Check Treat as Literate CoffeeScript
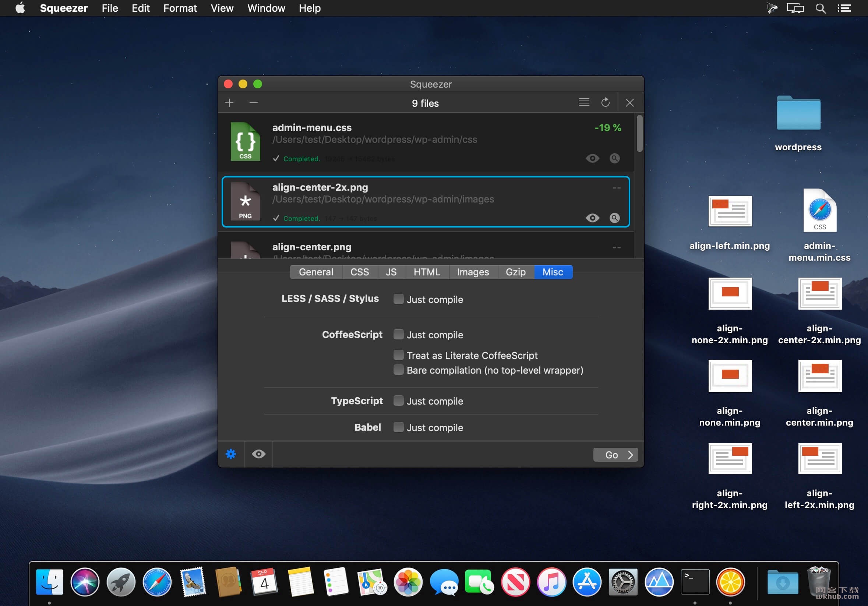 coord(398,355)
